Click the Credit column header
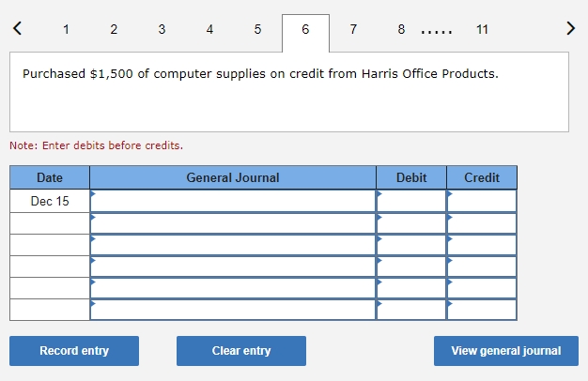588x381 pixels. (482, 177)
